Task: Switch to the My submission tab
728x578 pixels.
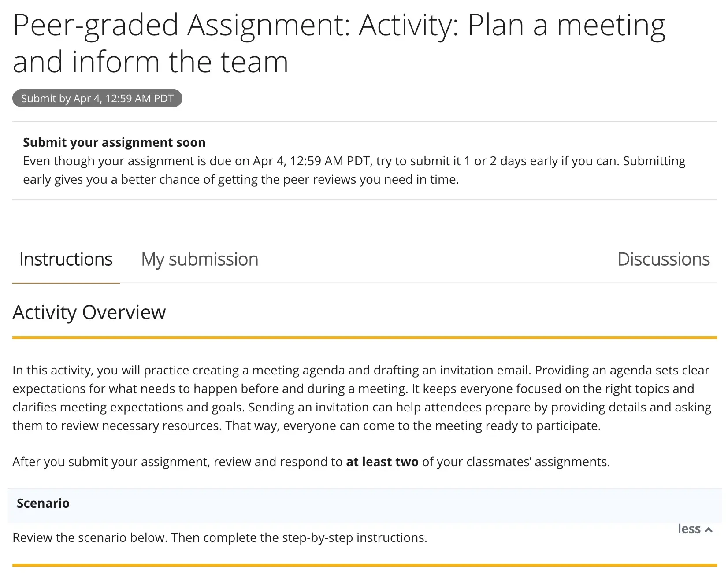Action: 200,259
